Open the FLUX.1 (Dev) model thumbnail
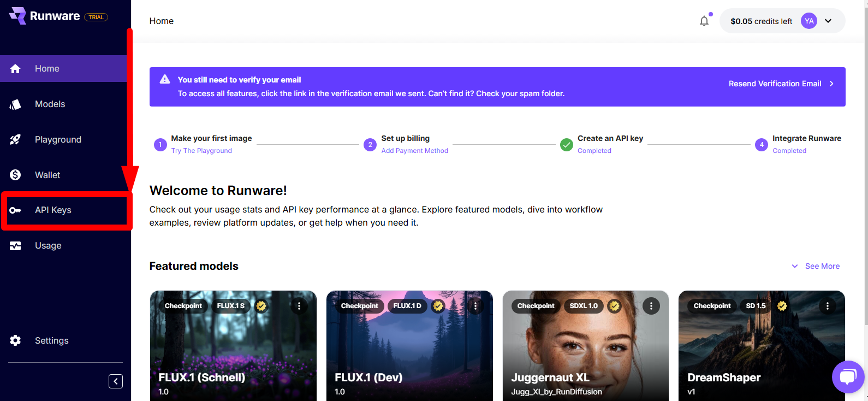The image size is (868, 401). (x=409, y=346)
